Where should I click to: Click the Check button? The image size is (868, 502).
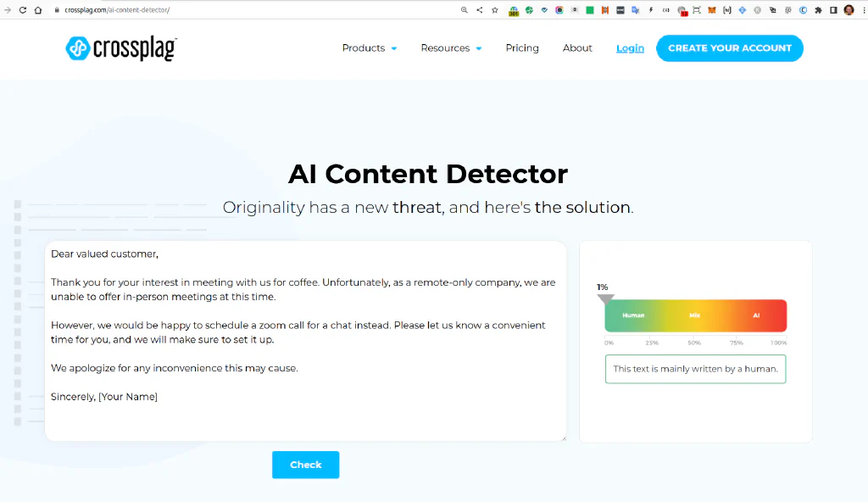click(305, 465)
